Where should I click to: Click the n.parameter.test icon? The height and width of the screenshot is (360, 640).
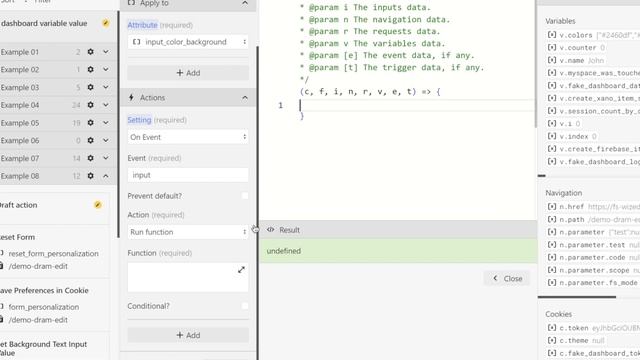point(551,245)
